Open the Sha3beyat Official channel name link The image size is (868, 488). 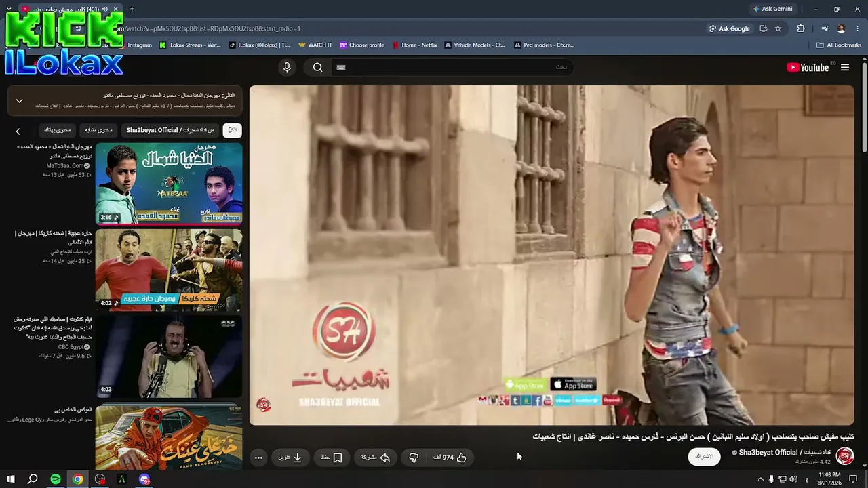[x=785, y=452]
